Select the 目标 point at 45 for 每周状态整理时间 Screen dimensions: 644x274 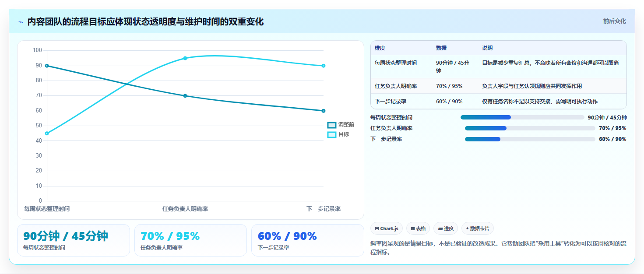pyautogui.click(x=47, y=133)
